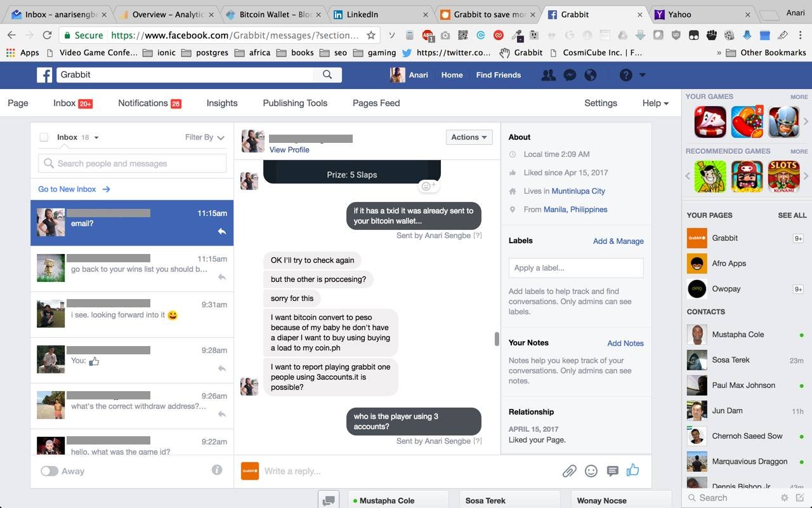
Task: Focus the Write a reply field
Action: point(409,471)
